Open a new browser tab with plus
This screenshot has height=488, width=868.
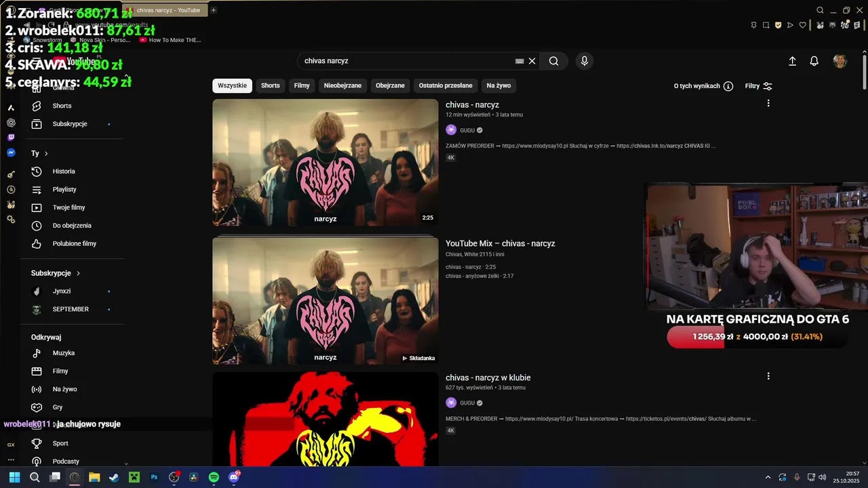coord(213,10)
